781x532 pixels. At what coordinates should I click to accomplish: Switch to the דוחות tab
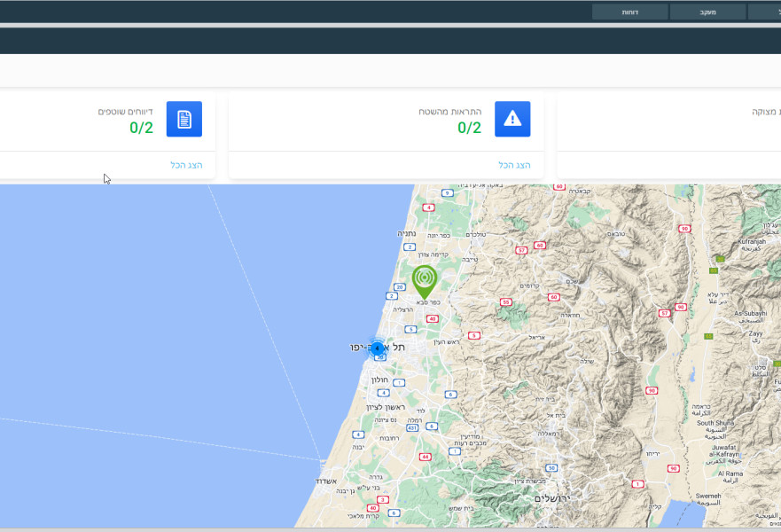(x=629, y=12)
